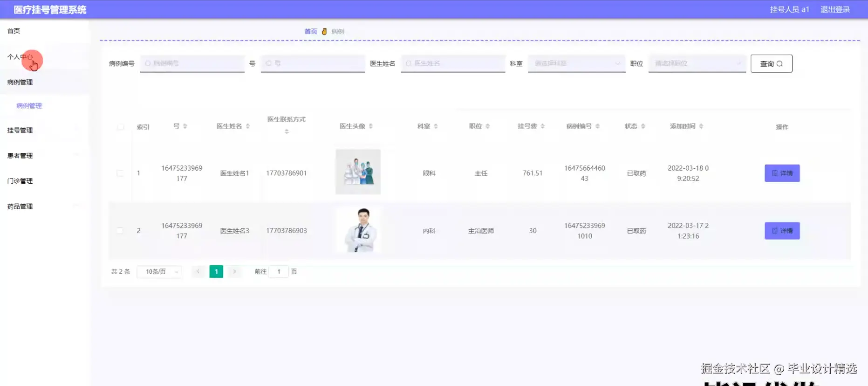
Task: Click the 退出登录 link
Action: click(x=835, y=9)
